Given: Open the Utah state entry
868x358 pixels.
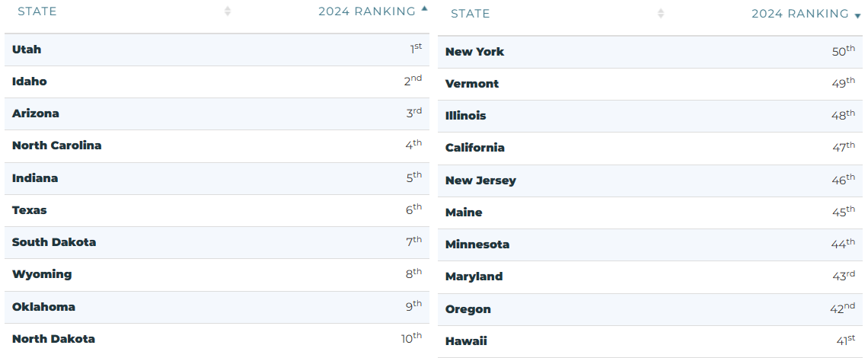Looking at the screenshot, I should tap(27, 50).
